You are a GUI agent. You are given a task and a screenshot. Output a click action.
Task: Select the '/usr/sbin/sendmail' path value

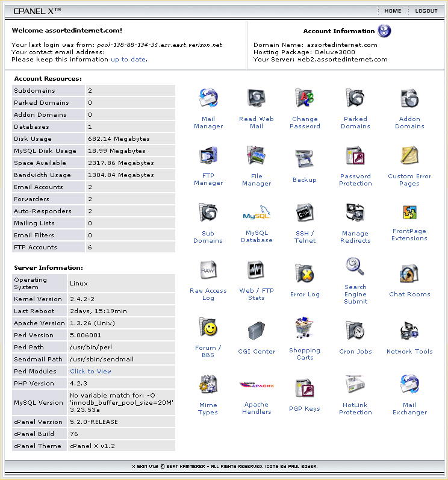(x=102, y=360)
